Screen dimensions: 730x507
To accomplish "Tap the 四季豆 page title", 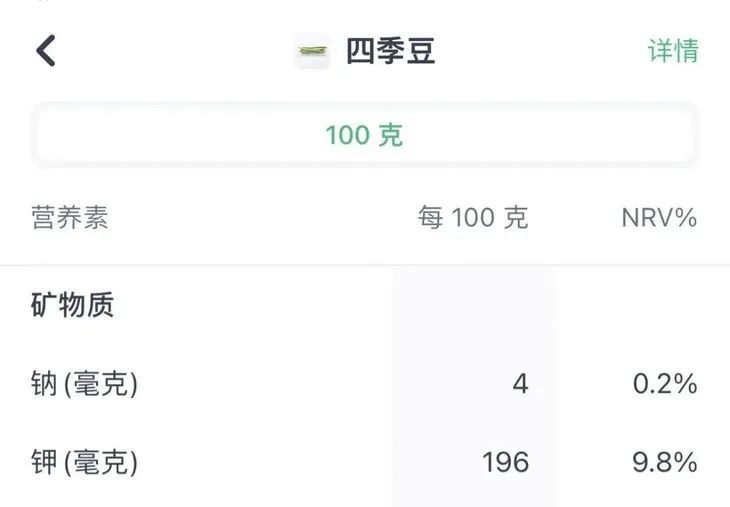I will tap(391, 51).
